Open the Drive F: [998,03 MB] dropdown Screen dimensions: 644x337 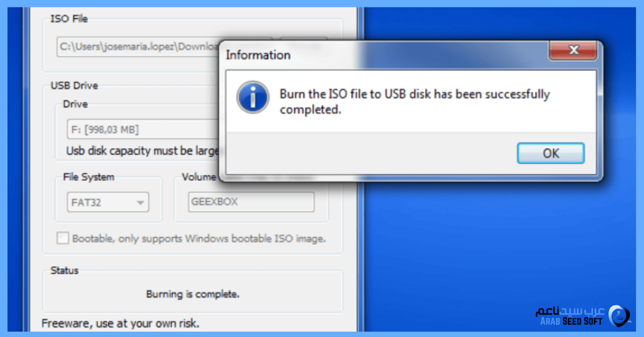coord(140,129)
